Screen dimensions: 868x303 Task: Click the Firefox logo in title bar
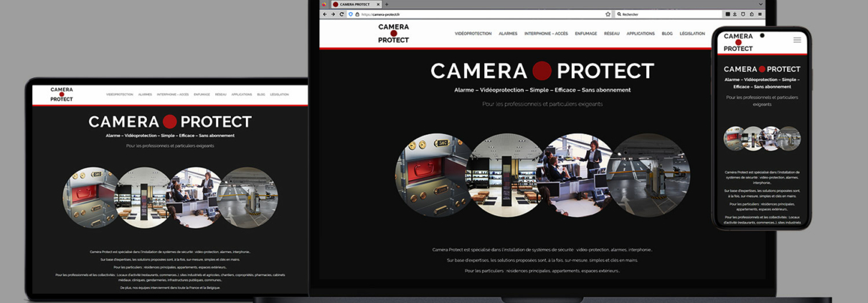(324, 4)
